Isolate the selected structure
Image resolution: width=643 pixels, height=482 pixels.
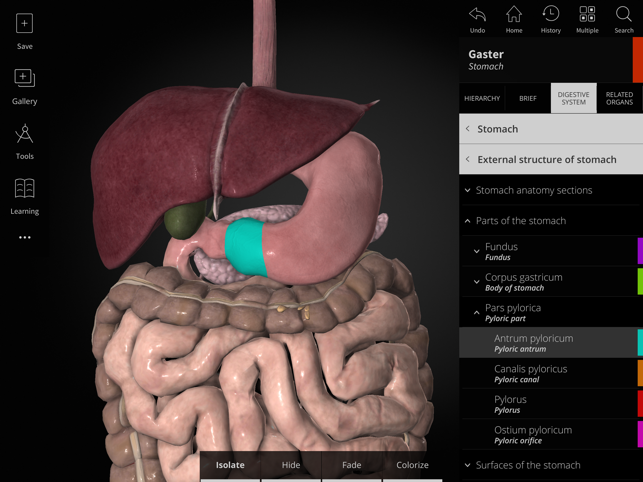(230, 465)
